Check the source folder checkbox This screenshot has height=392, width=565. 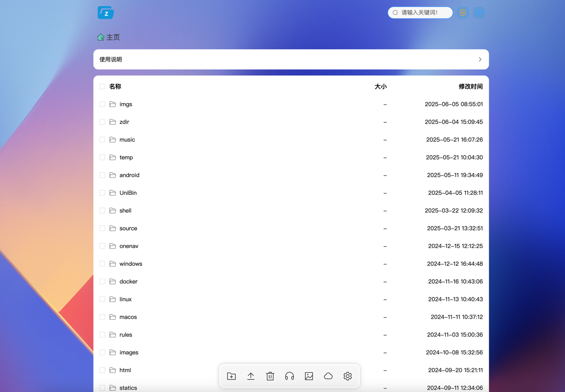pyautogui.click(x=102, y=228)
